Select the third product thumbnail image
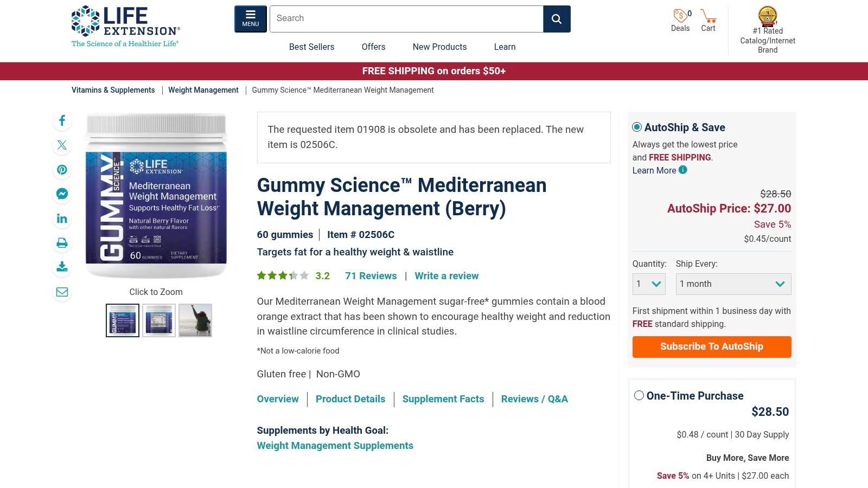 (195, 320)
